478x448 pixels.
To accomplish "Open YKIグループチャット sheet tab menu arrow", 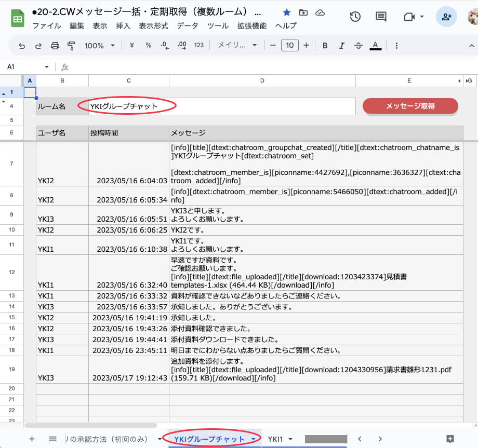I will (254, 439).
